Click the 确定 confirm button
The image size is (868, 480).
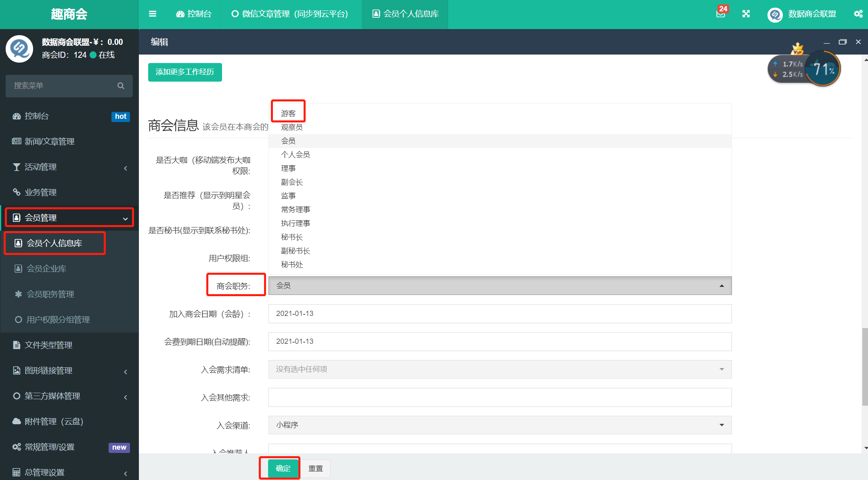283,468
